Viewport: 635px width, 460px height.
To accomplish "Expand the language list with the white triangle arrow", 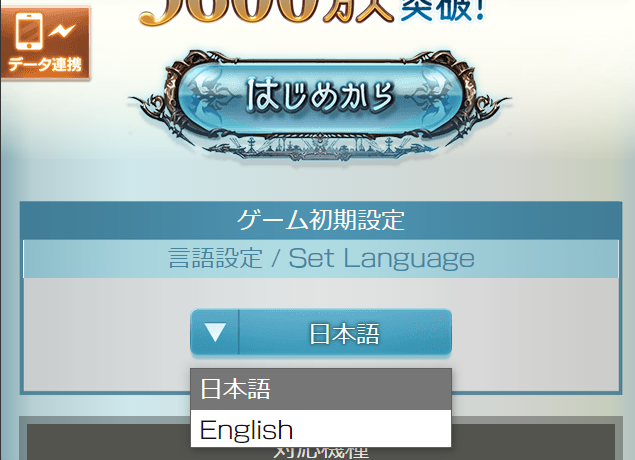I will [215, 332].
